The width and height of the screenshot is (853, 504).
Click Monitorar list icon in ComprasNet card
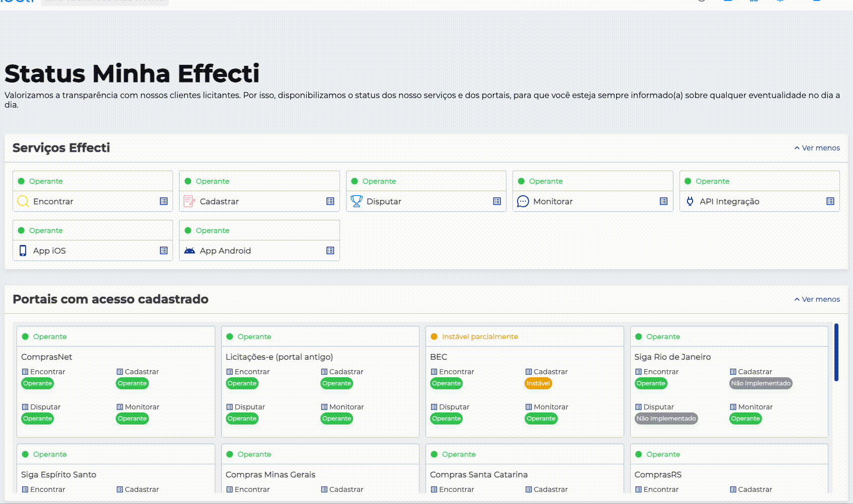click(x=120, y=407)
